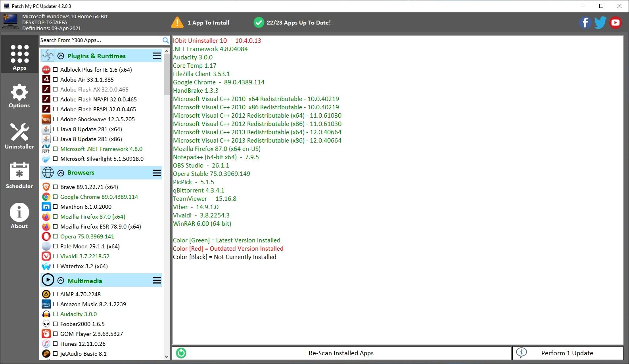Collapse the Browsers category chevron
Image resolution: width=629 pixels, height=364 pixels.
[61, 173]
